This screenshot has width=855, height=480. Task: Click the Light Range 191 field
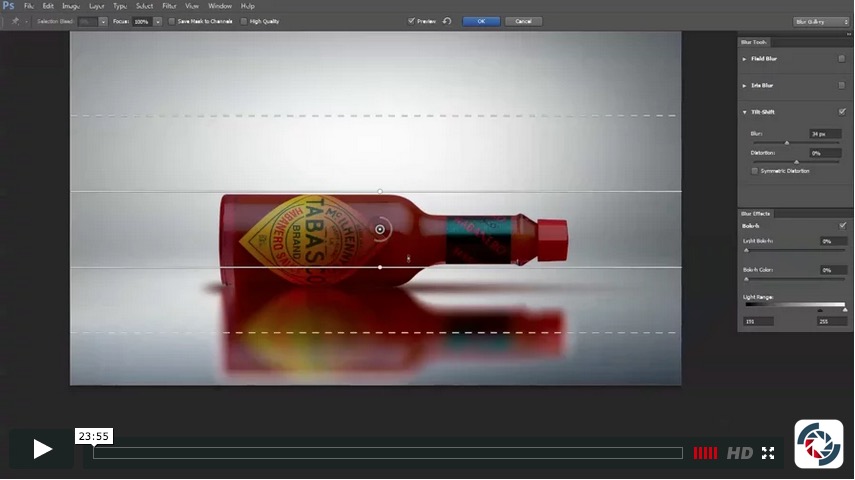758,322
